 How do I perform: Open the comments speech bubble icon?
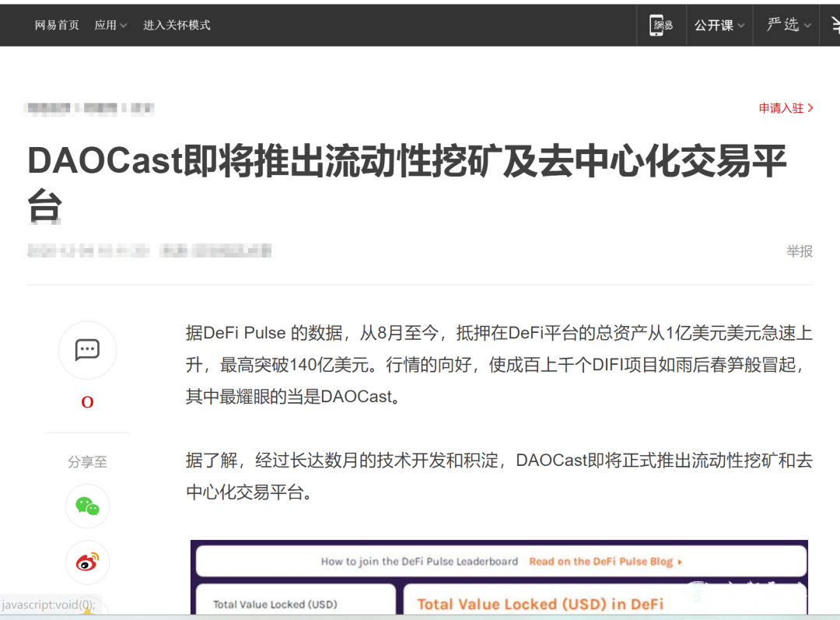[x=87, y=350]
